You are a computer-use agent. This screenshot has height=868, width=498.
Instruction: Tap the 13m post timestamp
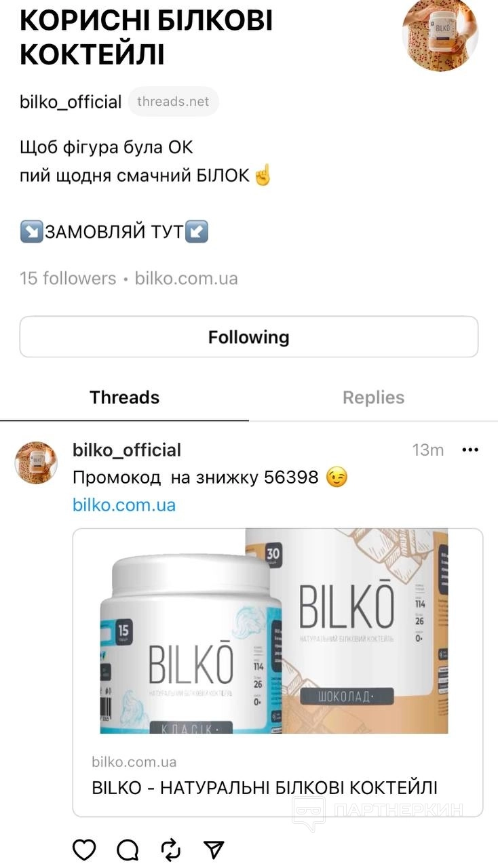click(428, 450)
